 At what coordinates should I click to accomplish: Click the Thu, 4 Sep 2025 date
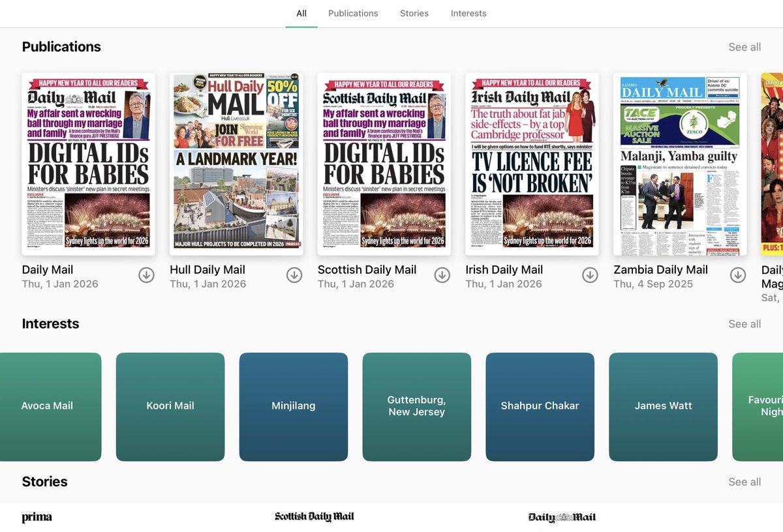click(653, 284)
